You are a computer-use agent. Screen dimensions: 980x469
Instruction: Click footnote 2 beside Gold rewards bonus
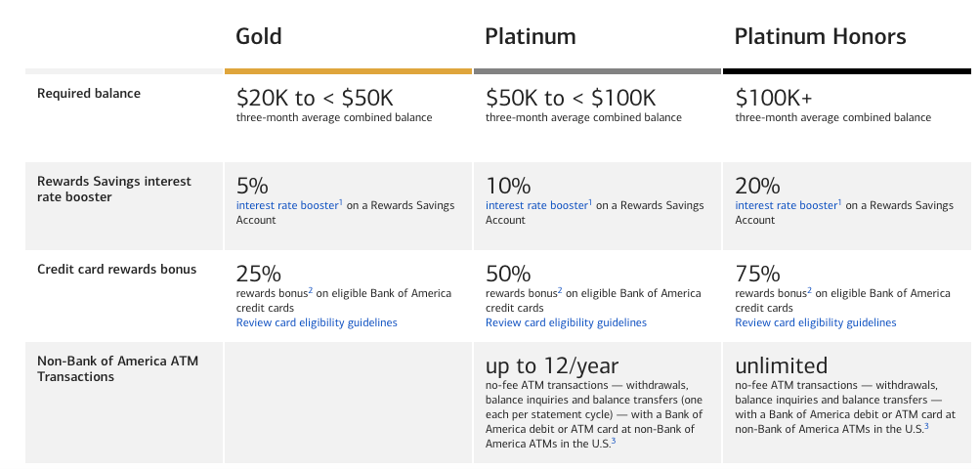(x=310, y=291)
